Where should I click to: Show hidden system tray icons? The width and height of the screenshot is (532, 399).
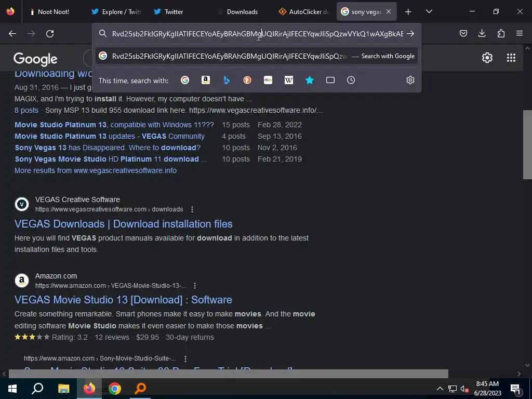click(x=440, y=389)
